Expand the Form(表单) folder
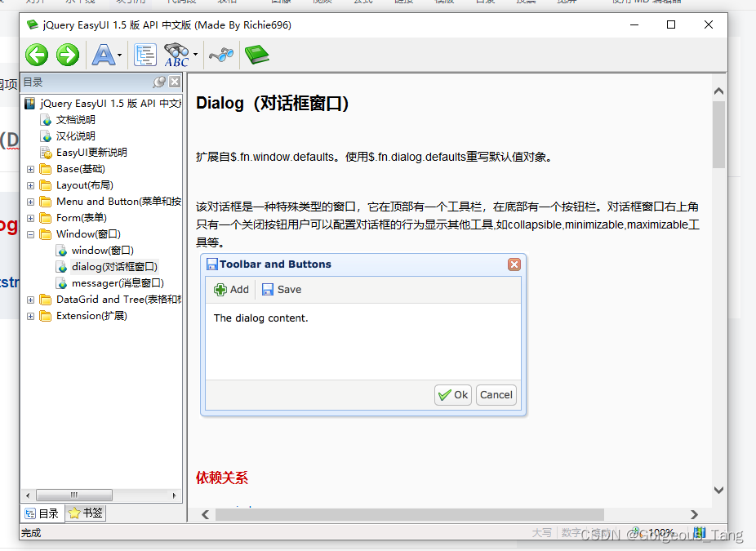Image resolution: width=756 pixels, height=551 pixels. [x=30, y=219]
